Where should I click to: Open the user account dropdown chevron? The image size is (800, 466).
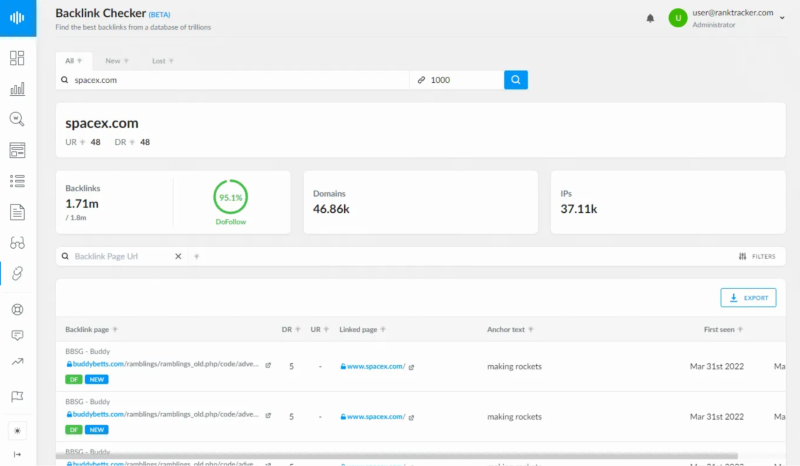tap(782, 18)
